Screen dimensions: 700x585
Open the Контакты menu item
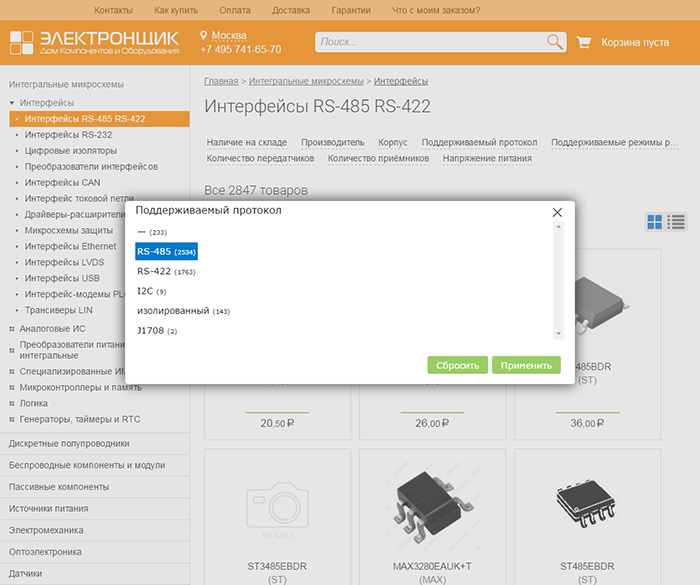[113, 10]
